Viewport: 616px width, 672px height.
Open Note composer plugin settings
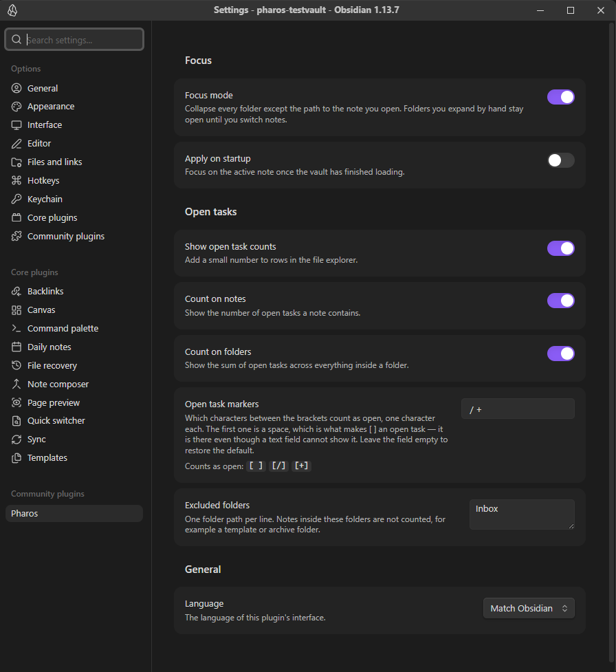(74, 384)
